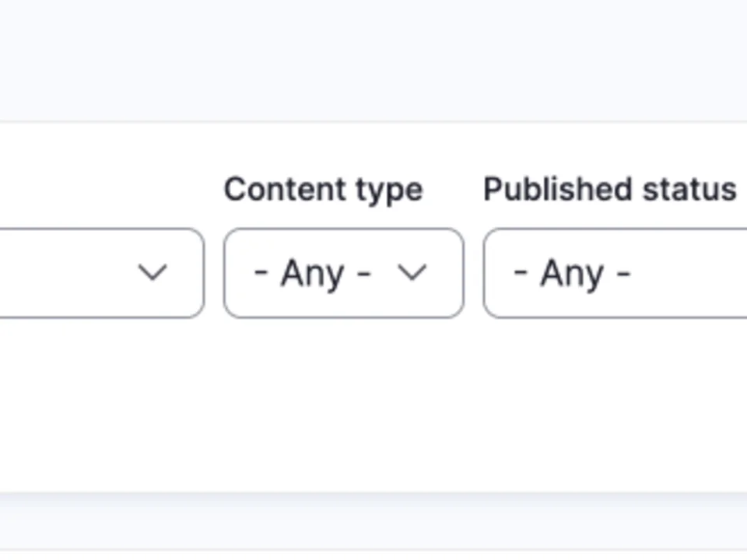Click the Content type label

coord(323,188)
